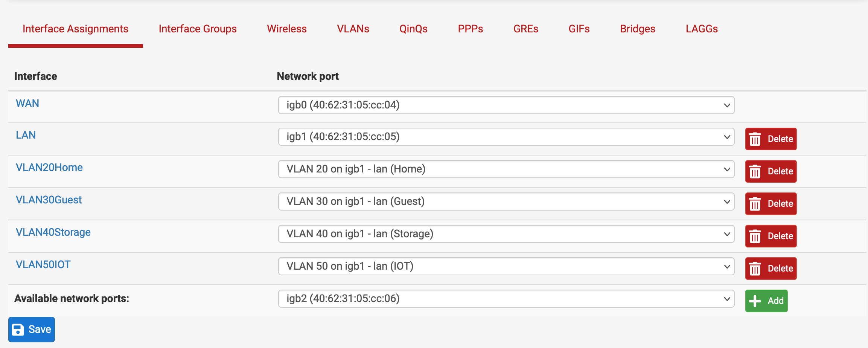The height and width of the screenshot is (348, 868).
Task: Click trash icon beside VLAN20Home port
Action: click(x=755, y=171)
